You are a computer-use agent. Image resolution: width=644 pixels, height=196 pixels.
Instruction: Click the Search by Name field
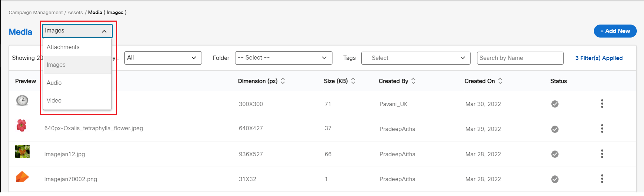click(520, 58)
